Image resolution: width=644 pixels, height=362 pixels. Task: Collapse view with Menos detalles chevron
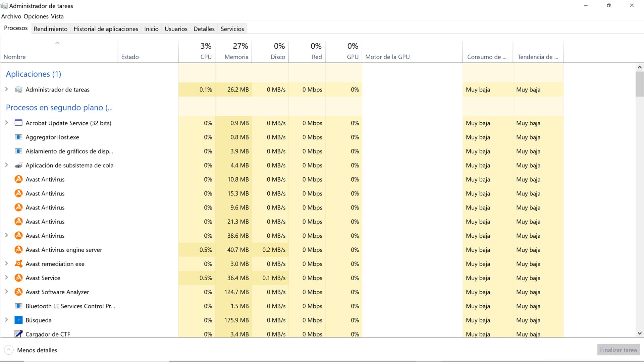coord(9,350)
